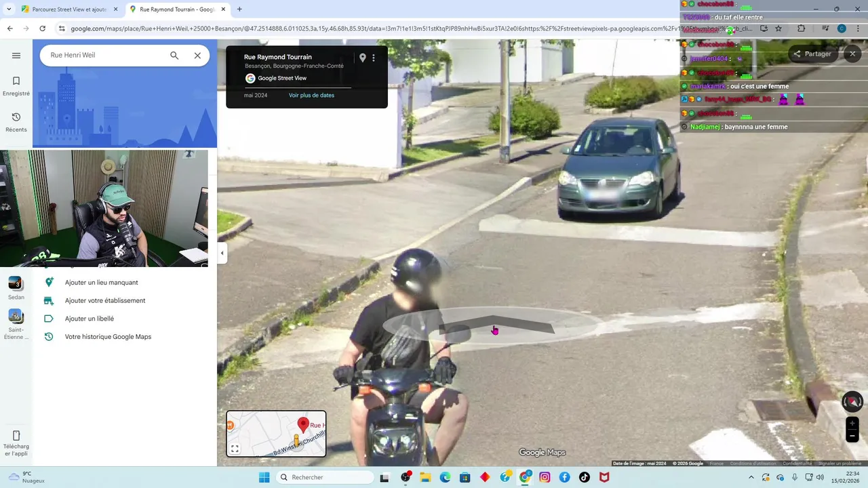Open Votre historique Google Maps
The width and height of the screenshot is (868, 488).
(108, 337)
